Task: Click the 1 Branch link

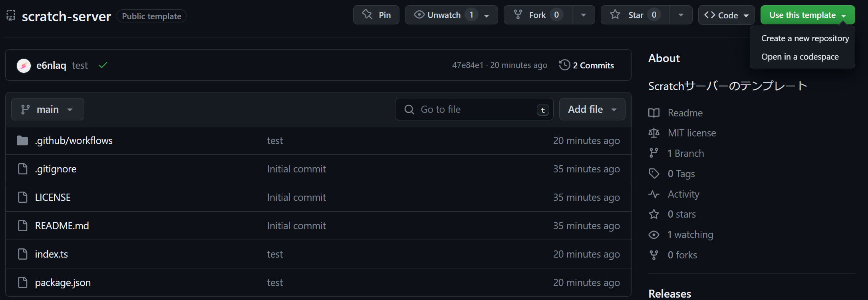Action: (686, 153)
